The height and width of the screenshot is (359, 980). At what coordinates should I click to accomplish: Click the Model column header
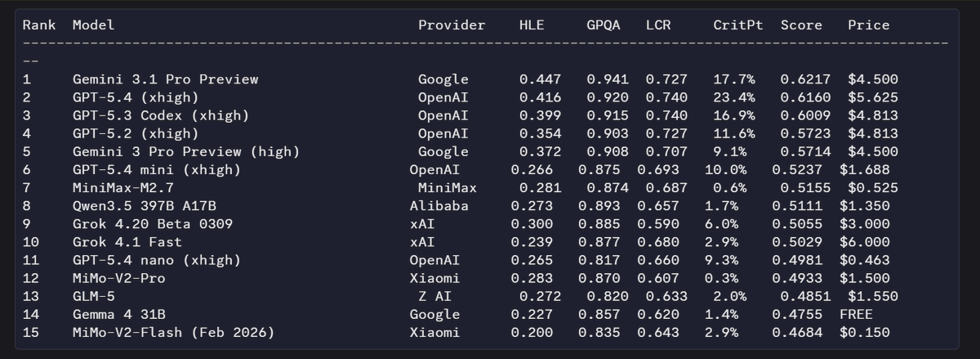pyautogui.click(x=94, y=25)
